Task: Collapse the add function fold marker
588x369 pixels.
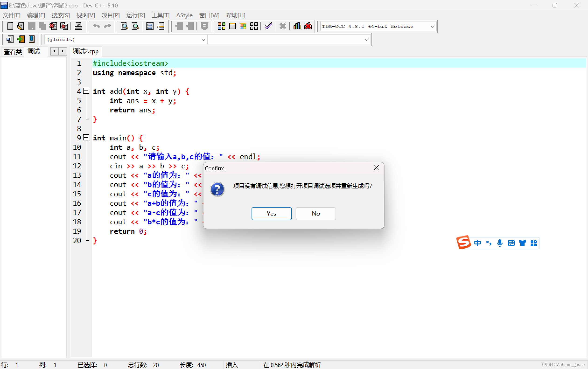Action: point(86,91)
